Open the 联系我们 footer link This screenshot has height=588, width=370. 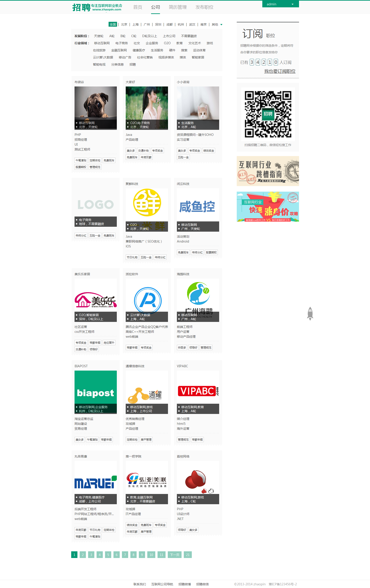(140, 584)
